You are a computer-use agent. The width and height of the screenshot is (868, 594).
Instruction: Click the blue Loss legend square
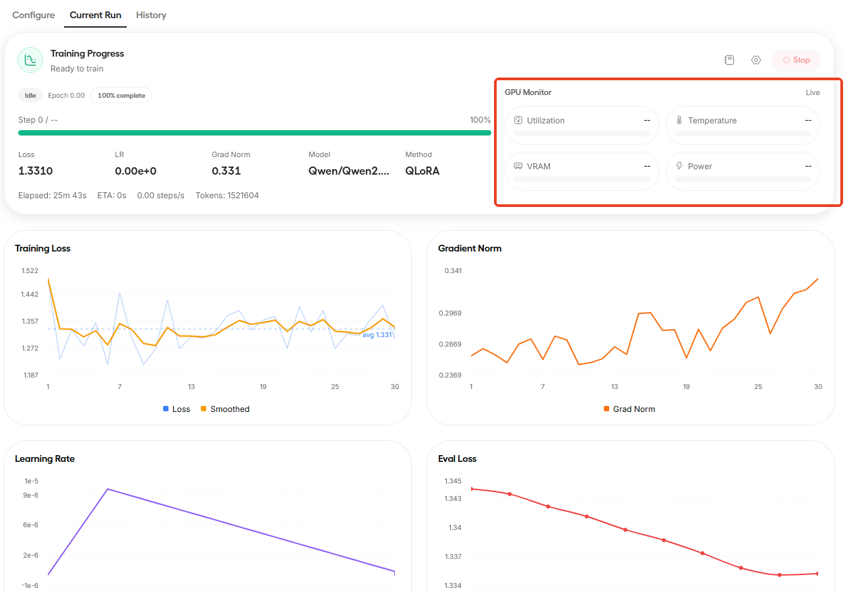(x=166, y=409)
